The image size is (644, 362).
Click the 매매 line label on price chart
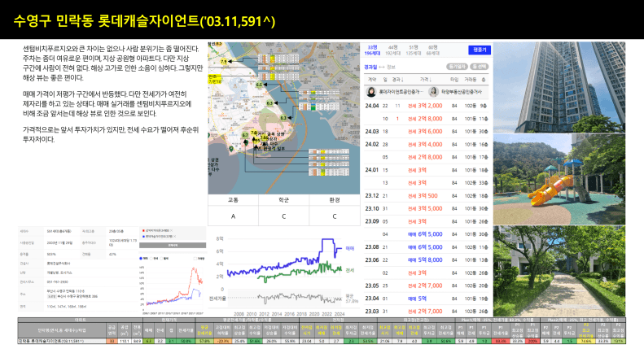(x=350, y=248)
